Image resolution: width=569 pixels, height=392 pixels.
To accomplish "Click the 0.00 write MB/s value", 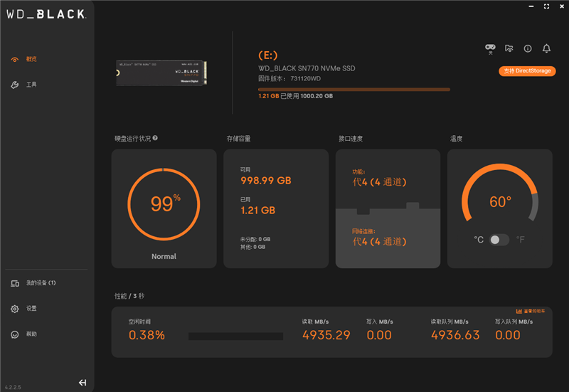I will [379, 335].
